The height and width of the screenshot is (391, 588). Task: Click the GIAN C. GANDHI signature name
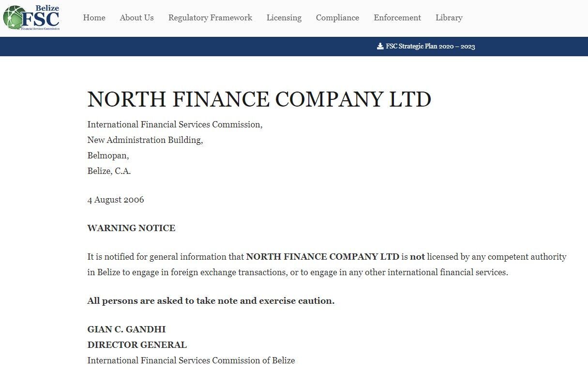click(x=126, y=329)
